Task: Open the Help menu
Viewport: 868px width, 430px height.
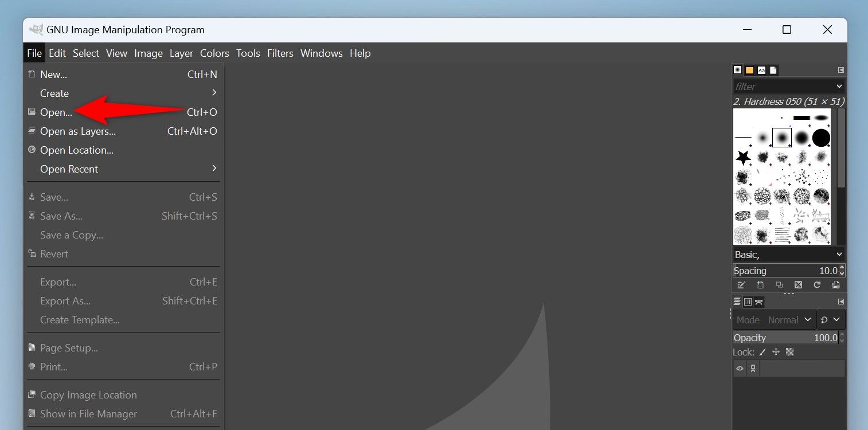Action: tap(360, 53)
